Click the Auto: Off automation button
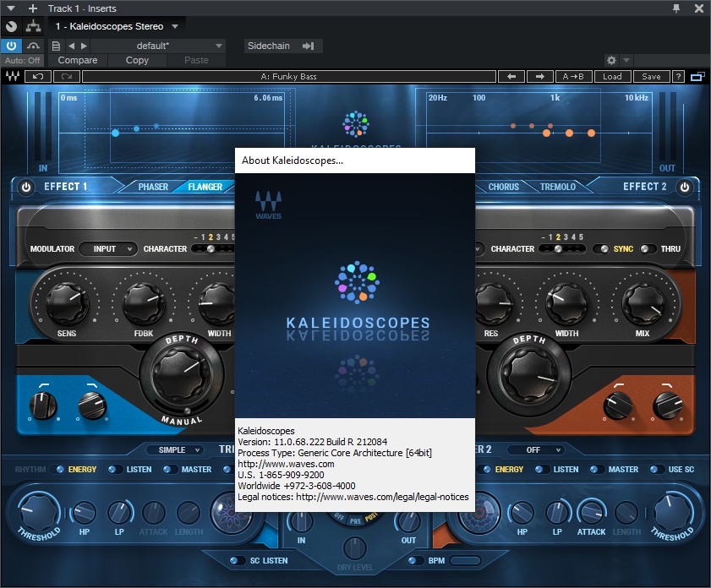The image size is (711, 588). point(22,60)
